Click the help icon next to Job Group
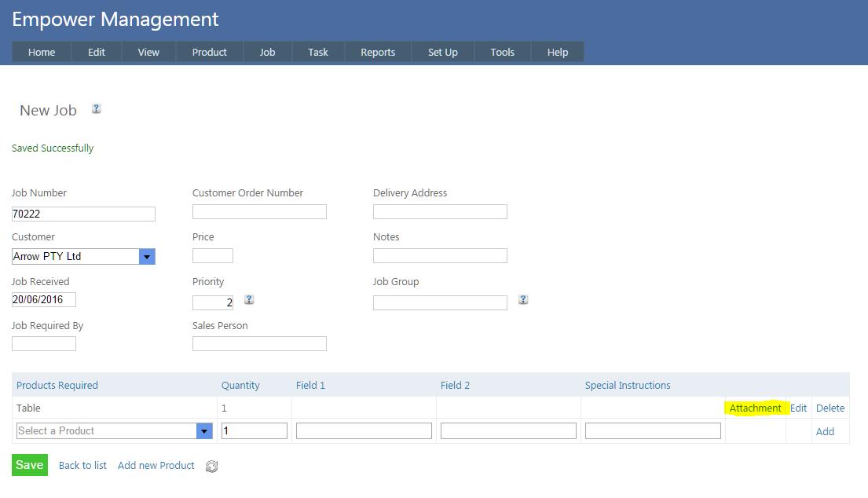The height and width of the screenshot is (498, 868). [x=523, y=299]
